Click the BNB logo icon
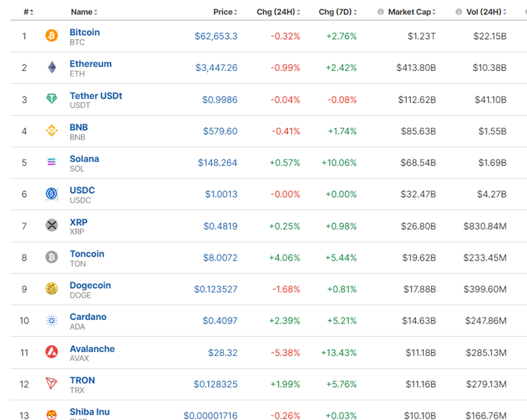The width and height of the screenshot is (527, 420). [x=51, y=130]
